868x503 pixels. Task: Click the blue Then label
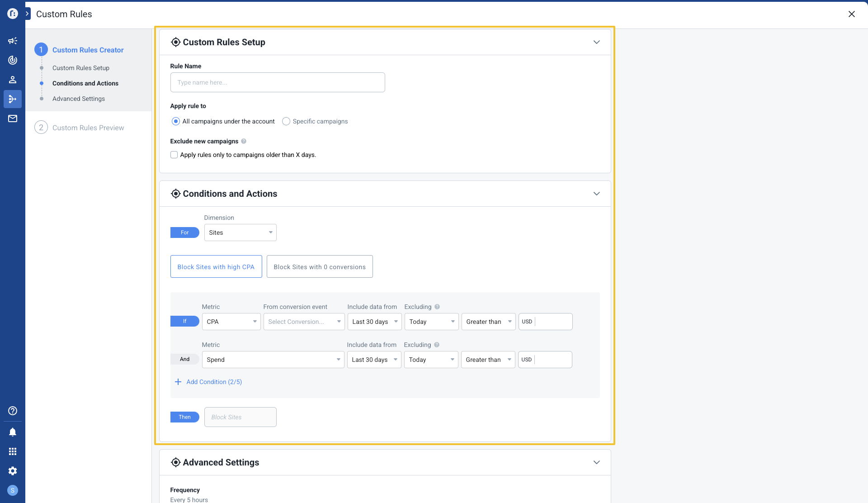pos(185,417)
